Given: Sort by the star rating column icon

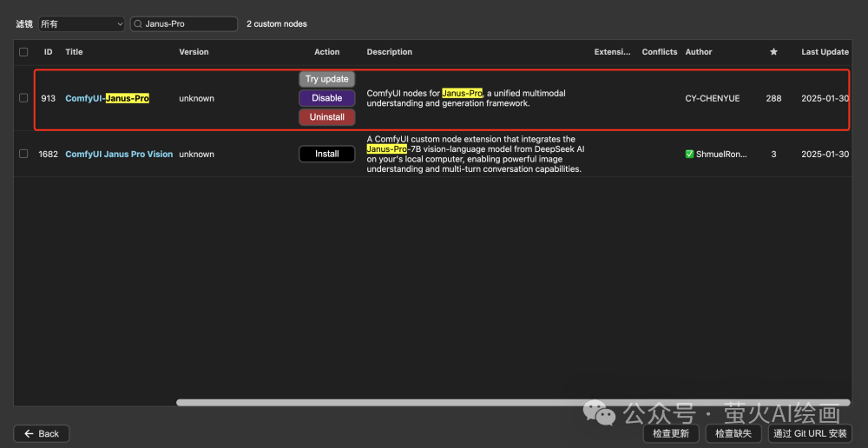Looking at the screenshot, I should pos(774,52).
